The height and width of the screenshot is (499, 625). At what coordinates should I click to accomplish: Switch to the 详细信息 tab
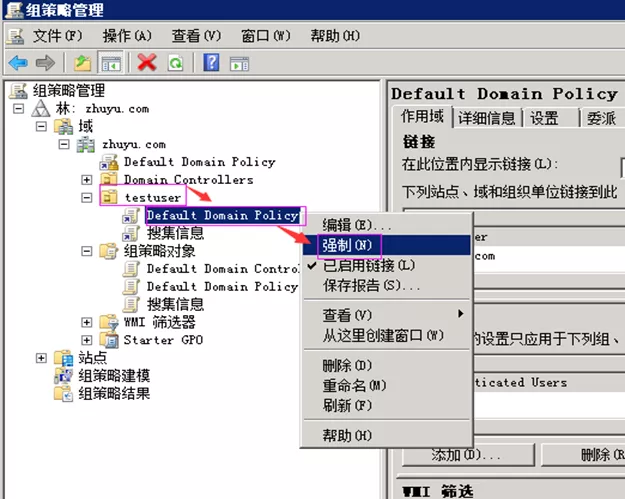click(487, 118)
